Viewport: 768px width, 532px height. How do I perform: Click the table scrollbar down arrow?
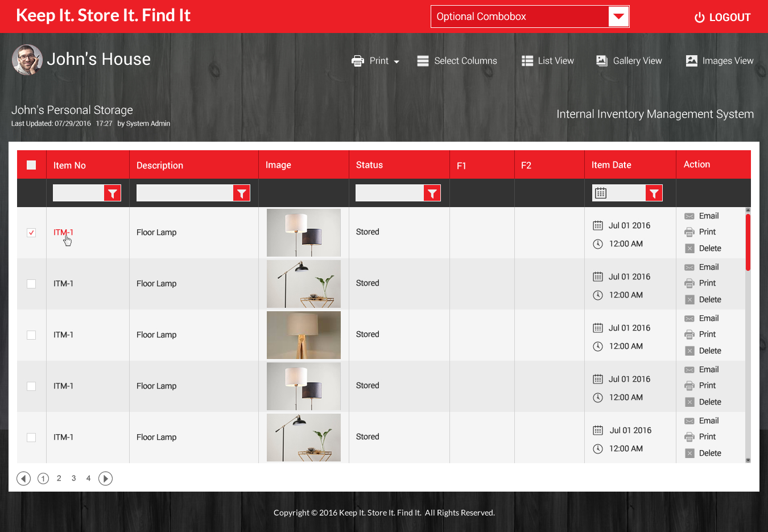pyautogui.click(x=748, y=460)
